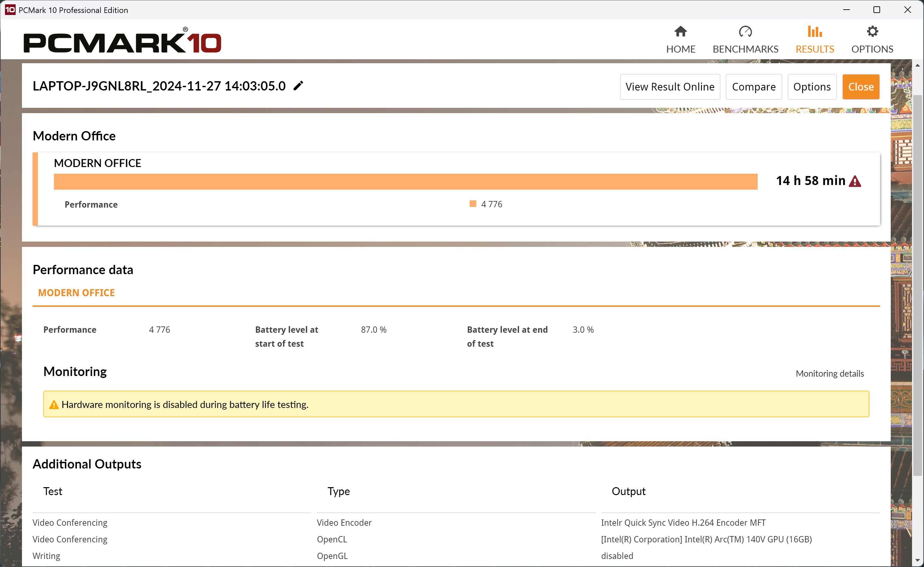Click the orange Performance legend swatch
Screen dimensions: 924x567
473,204
